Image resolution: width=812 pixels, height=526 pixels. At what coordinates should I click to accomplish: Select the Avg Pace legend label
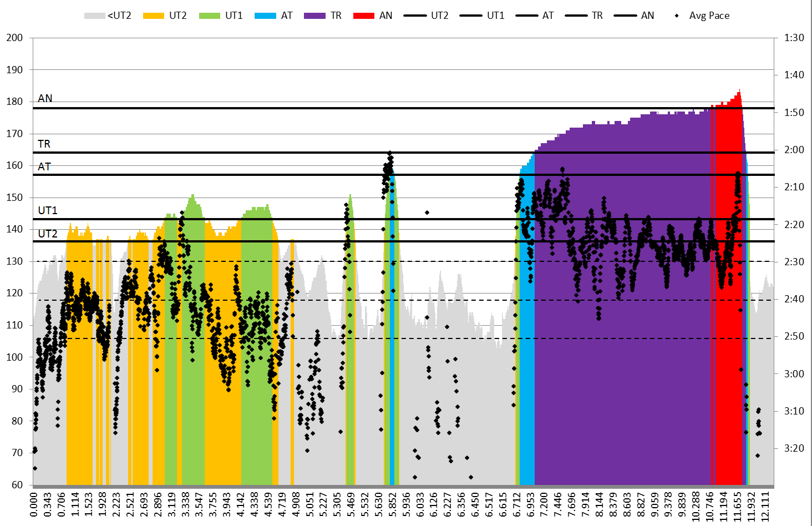tap(709, 16)
